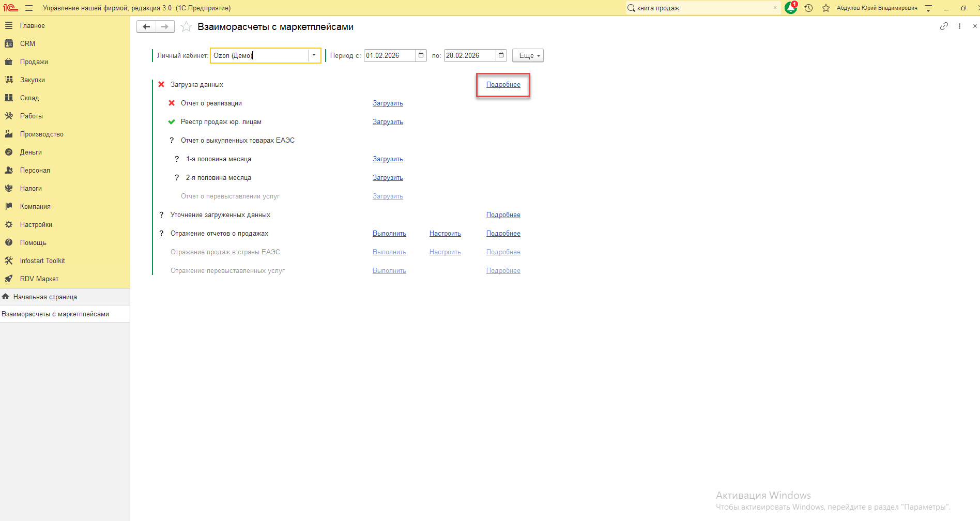Open the history clock icon
980x521 pixels.
click(x=809, y=8)
